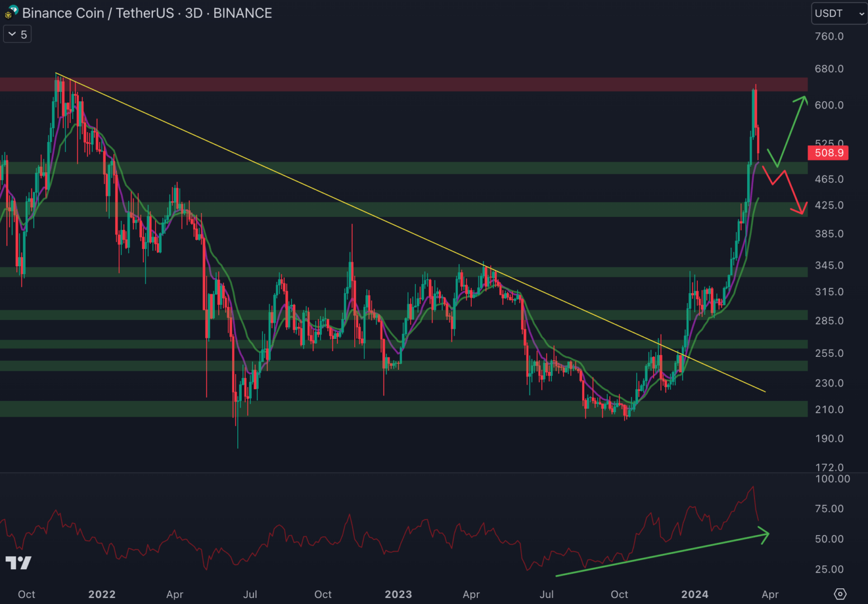Click the 50.00 level on RSI scale

coord(829,539)
